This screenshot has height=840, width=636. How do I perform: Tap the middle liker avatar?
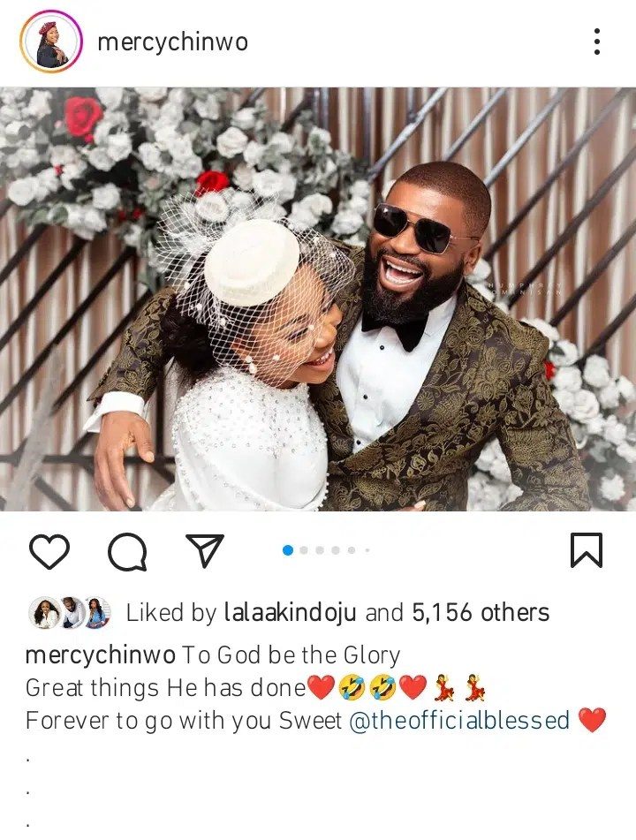[x=71, y=612]
